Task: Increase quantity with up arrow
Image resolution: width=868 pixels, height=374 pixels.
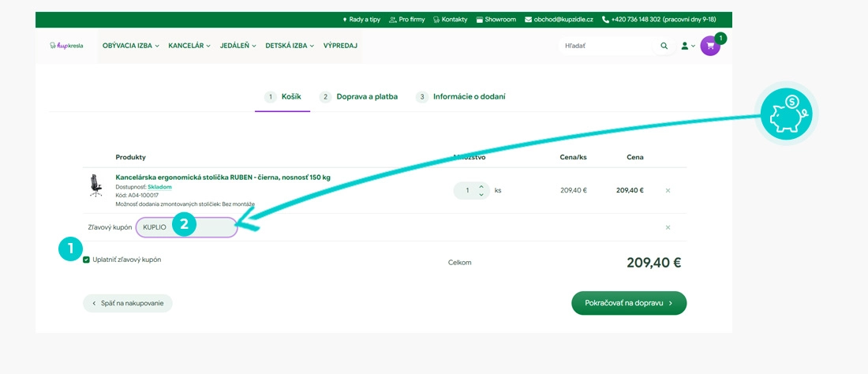Action: [481, 186]
